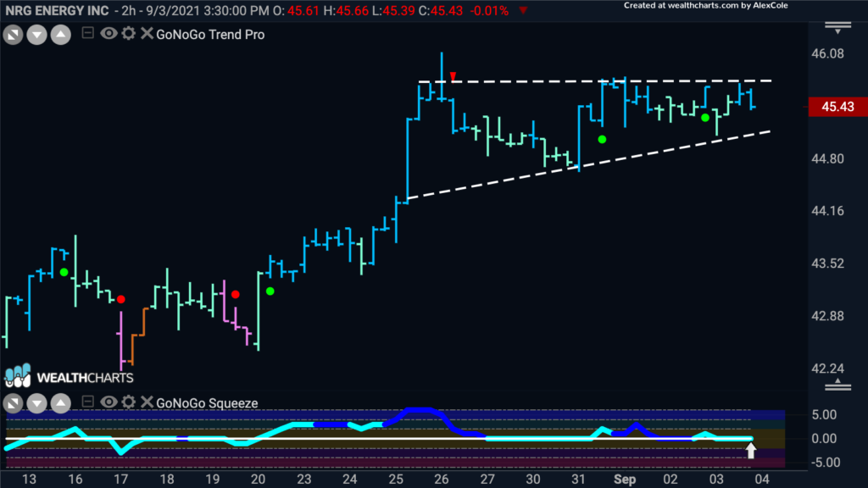
Task: Click the rising dashed support trendline
Action: tap(589, 164)
